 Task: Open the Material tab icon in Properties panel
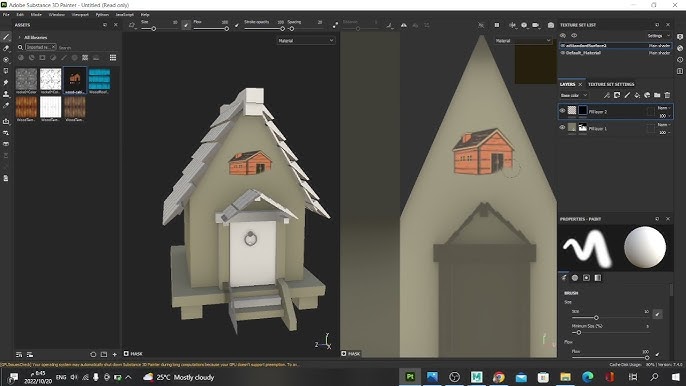coord(598,278)
